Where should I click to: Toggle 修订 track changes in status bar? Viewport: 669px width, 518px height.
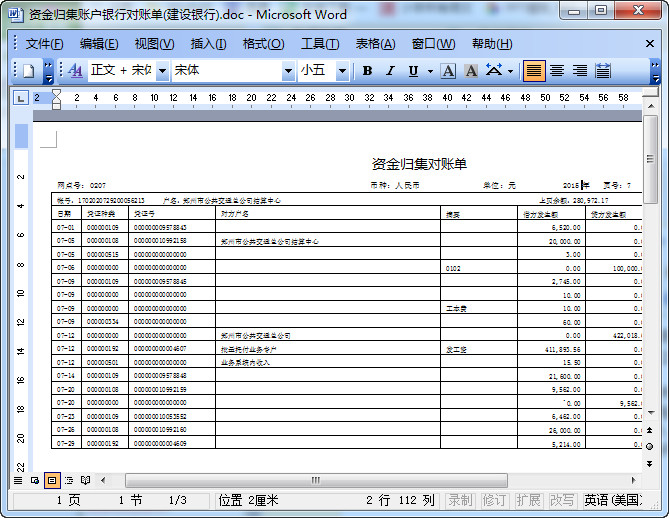point(494,500)
